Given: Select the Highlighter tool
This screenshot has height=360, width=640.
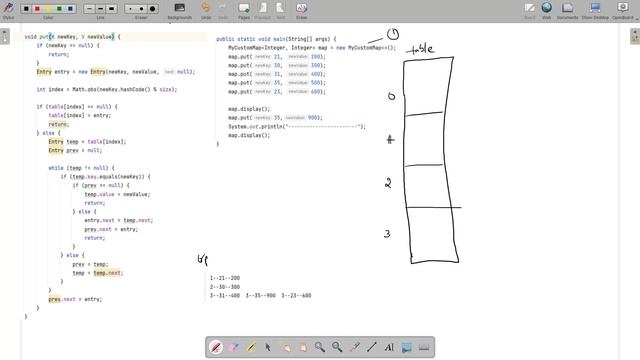Looking at the screenshot, I should tap(251, 347).
